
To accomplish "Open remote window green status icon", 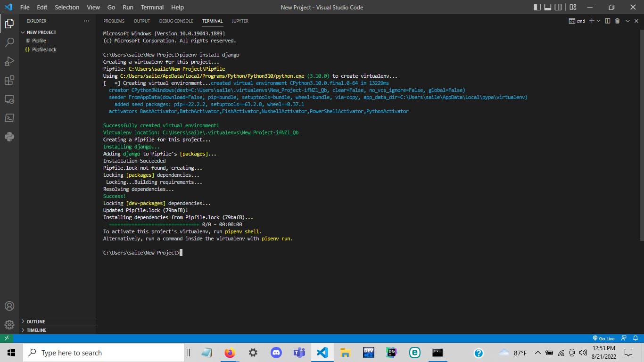I will tap(7, 338).
